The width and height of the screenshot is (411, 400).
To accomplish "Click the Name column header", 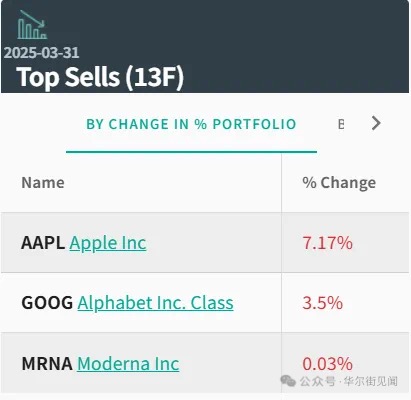I will [x=43, y=183].
